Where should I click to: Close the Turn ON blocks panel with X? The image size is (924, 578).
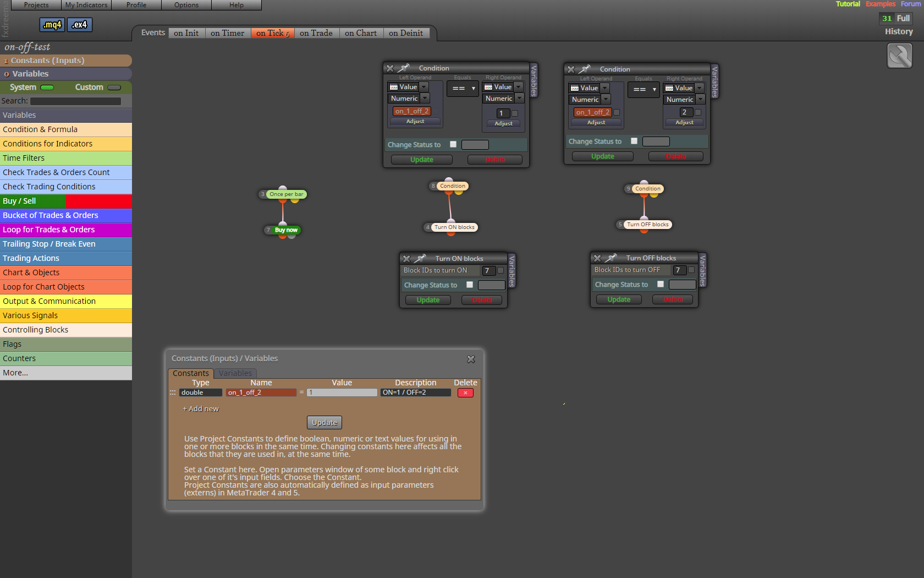tap(406, 259)
